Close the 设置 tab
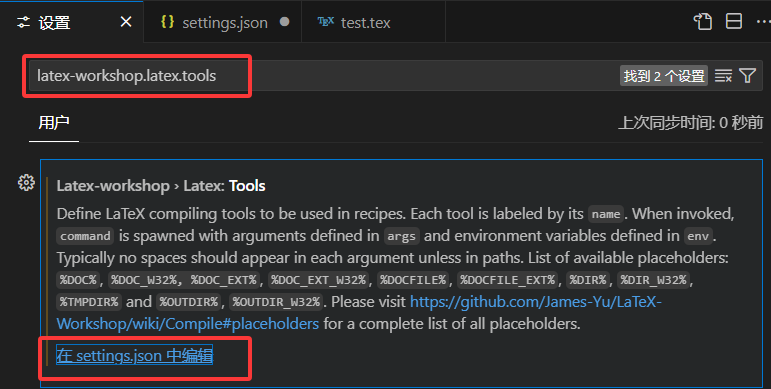The width and height of the screenshot is (771, 389). 126,22
